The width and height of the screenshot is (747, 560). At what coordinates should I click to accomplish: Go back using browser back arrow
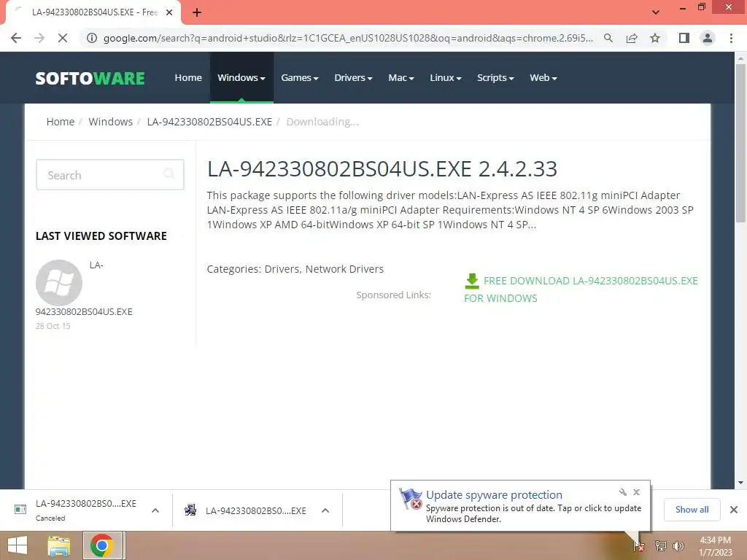16,38
